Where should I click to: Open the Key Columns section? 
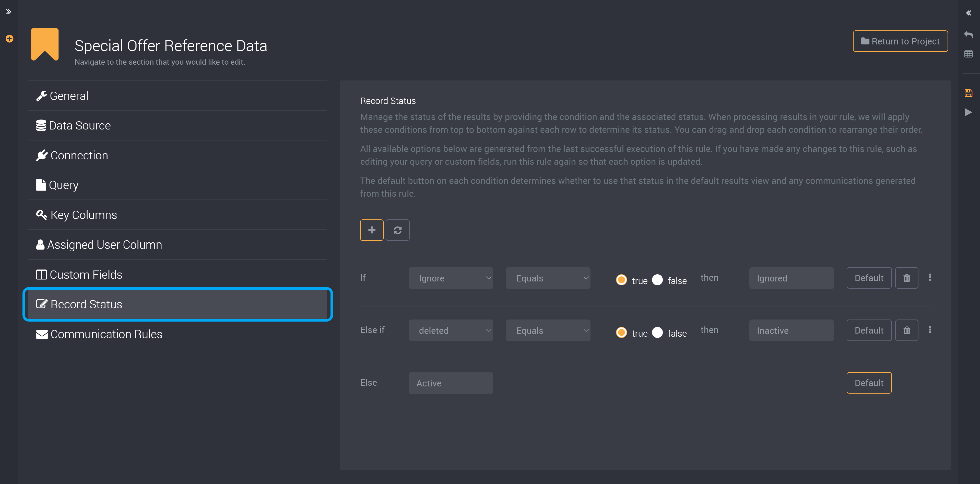(178, 215)
